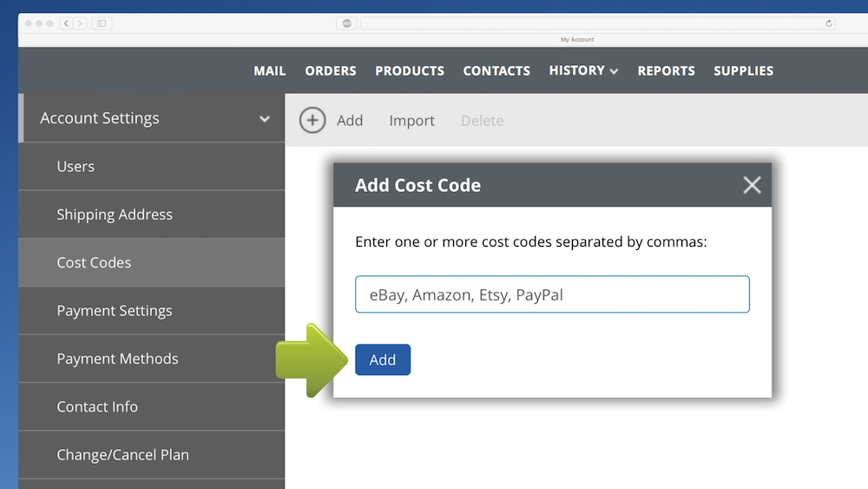Close the Add Cost Code dialog
868x489 pixels.
[x=752, y=185]
